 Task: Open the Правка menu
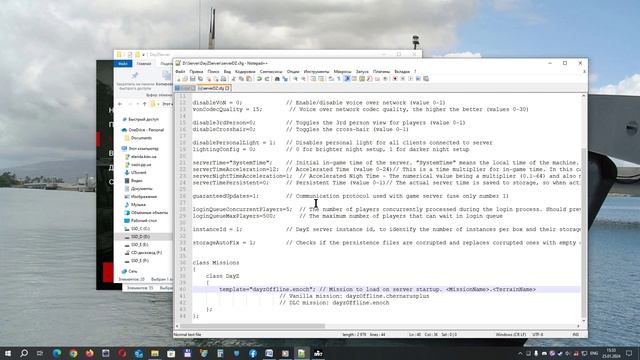coord(196,71)
